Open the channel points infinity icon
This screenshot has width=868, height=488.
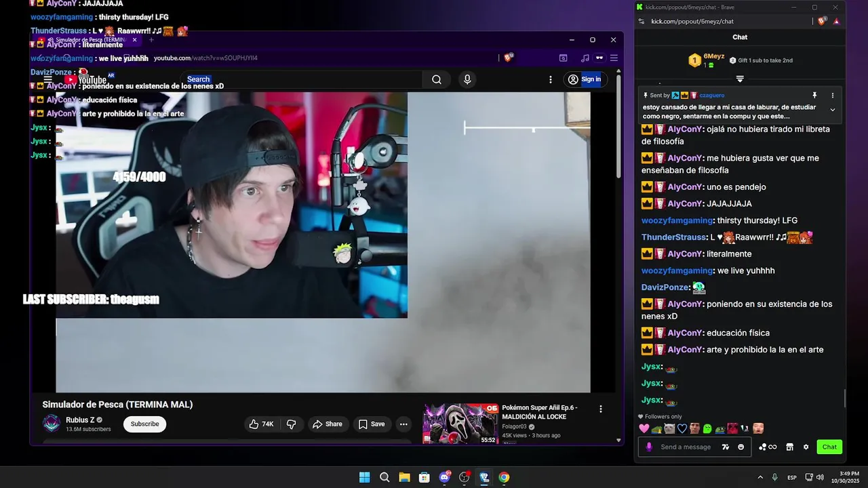click(768, 447)
